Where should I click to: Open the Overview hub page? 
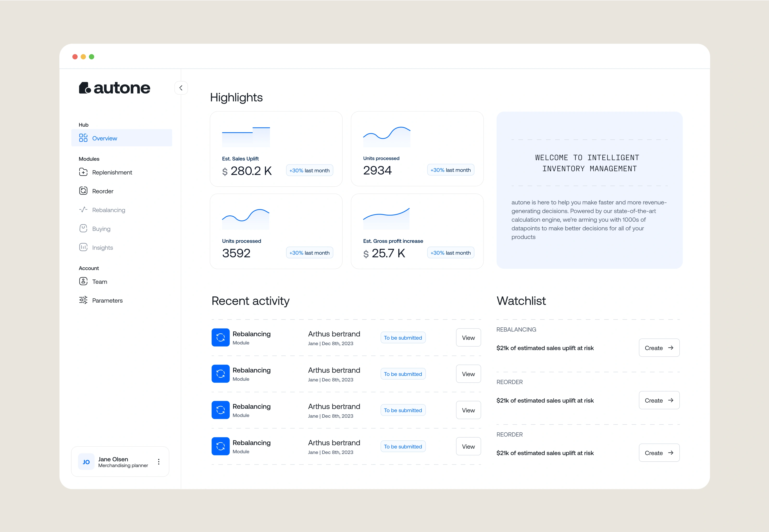point(122,138)
